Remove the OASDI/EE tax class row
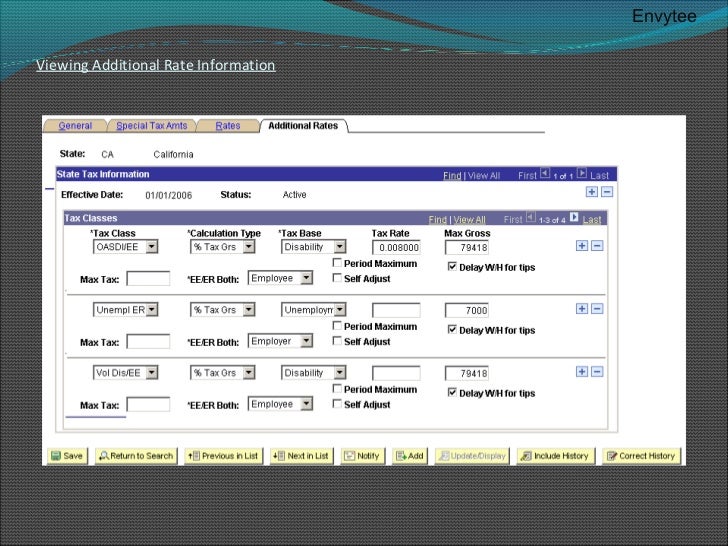The height and width of the screenshot is (546, 728). tap(597, 246)
